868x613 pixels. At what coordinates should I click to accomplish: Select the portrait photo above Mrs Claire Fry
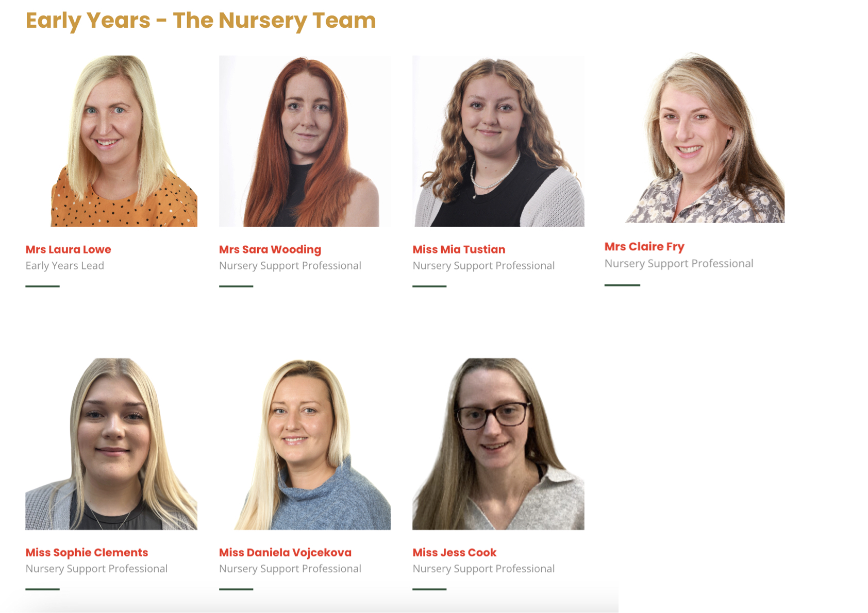pyautogui.click(x=694, y=138)
